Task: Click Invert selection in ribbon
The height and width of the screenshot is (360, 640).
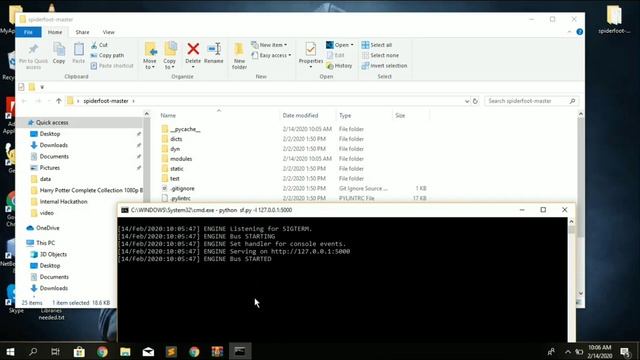Action: tap(384, 66)
